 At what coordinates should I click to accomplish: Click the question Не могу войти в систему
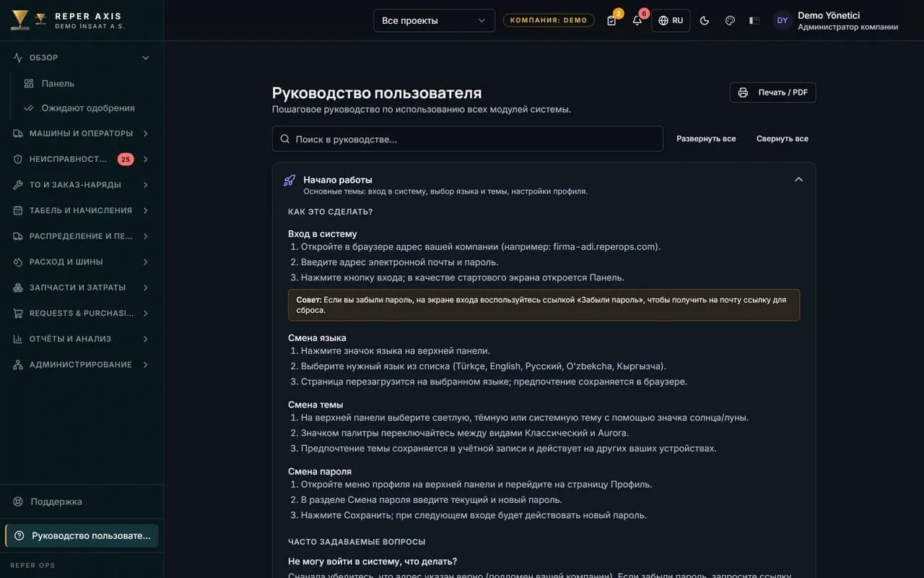tap(372, 561)
